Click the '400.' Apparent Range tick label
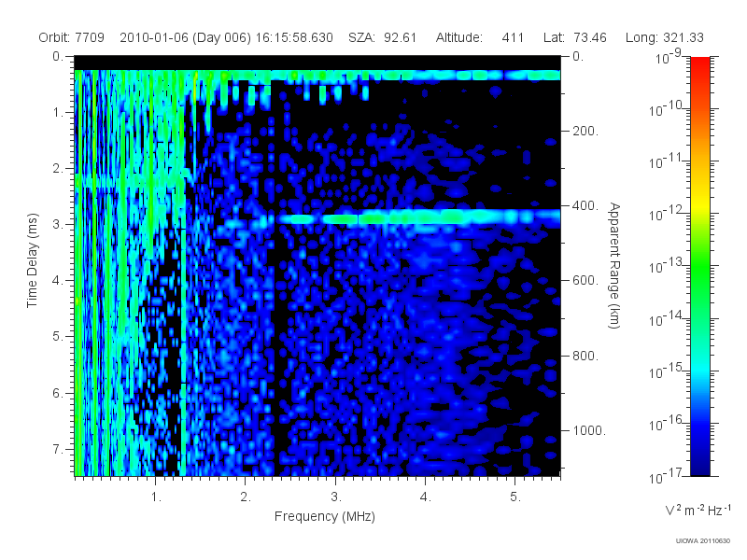This screenshot has width=747, height=560. [585, 205]
